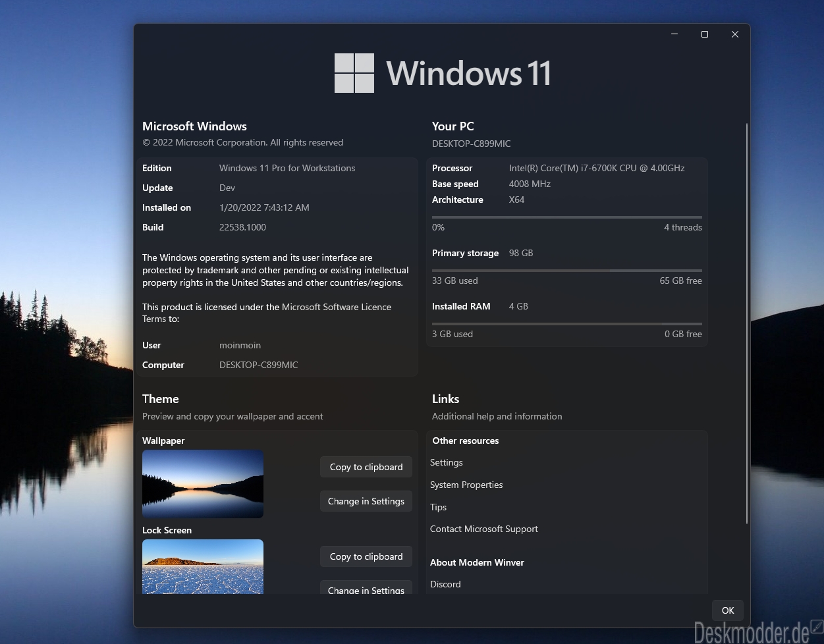Viewport: 824px width, 644px height.
Task: Confirm with the OK button
Action: 728,610
